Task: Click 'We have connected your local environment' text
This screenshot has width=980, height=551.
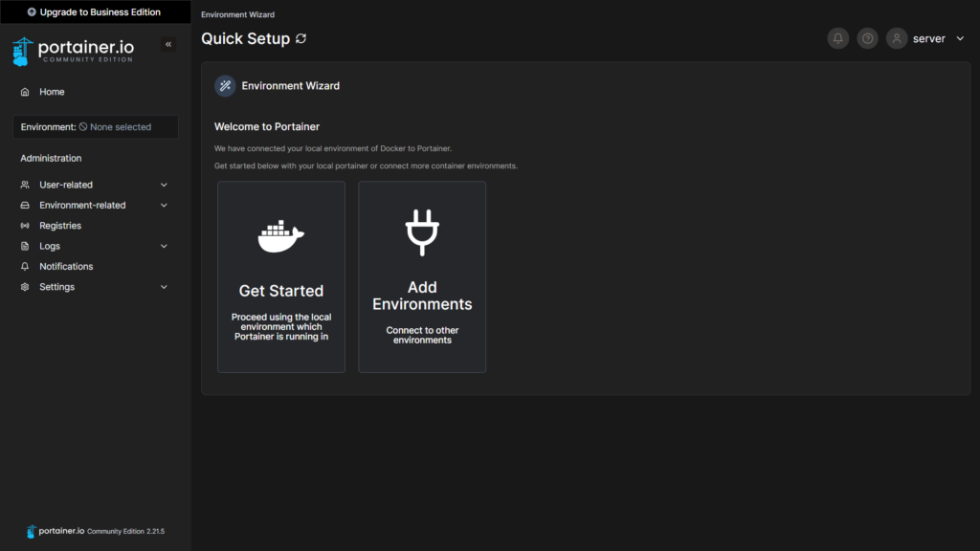Action: pos(333,148)
